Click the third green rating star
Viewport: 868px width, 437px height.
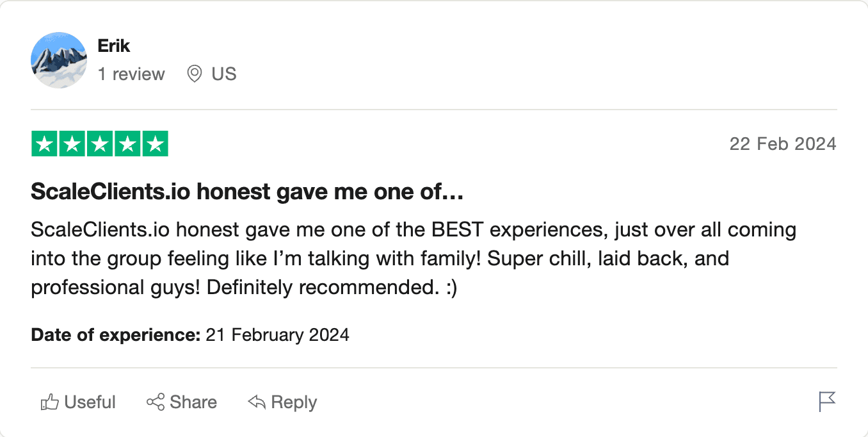click(100, 144)
